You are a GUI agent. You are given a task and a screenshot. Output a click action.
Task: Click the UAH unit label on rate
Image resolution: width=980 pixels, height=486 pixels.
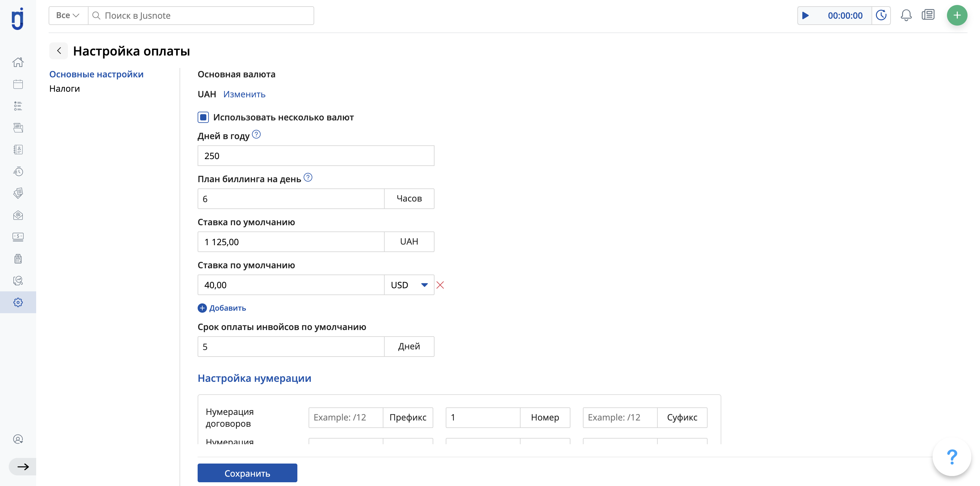pyautogui.click(x=409, y=242)
